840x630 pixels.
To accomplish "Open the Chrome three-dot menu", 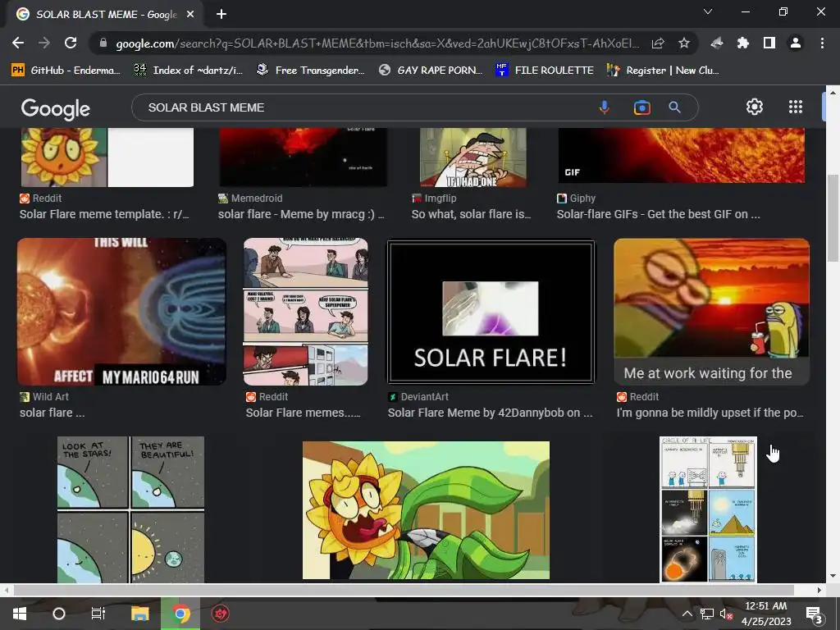I will pyautogui.click(x=822, y=43).
